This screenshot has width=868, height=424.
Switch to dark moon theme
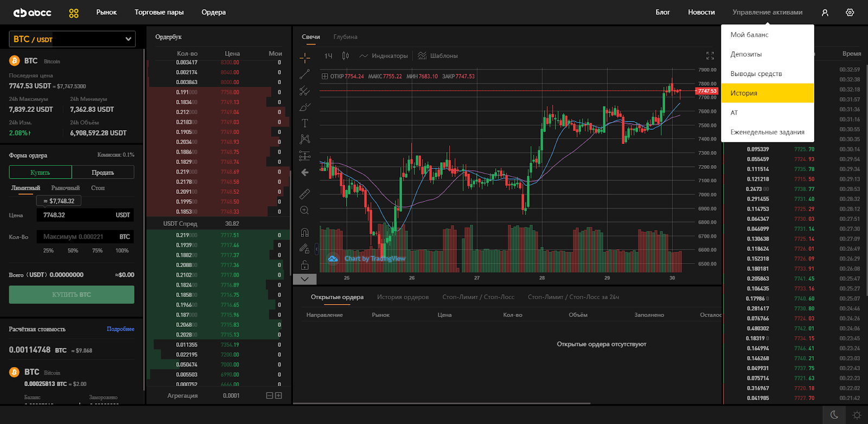(x=834, y=415)
